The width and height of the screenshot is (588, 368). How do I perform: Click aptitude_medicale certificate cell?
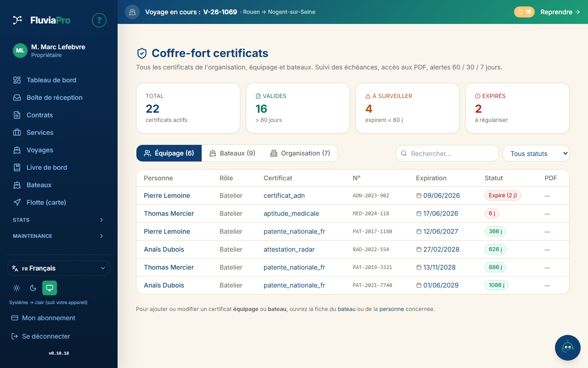pyautogui.click(x=291, y=213)
